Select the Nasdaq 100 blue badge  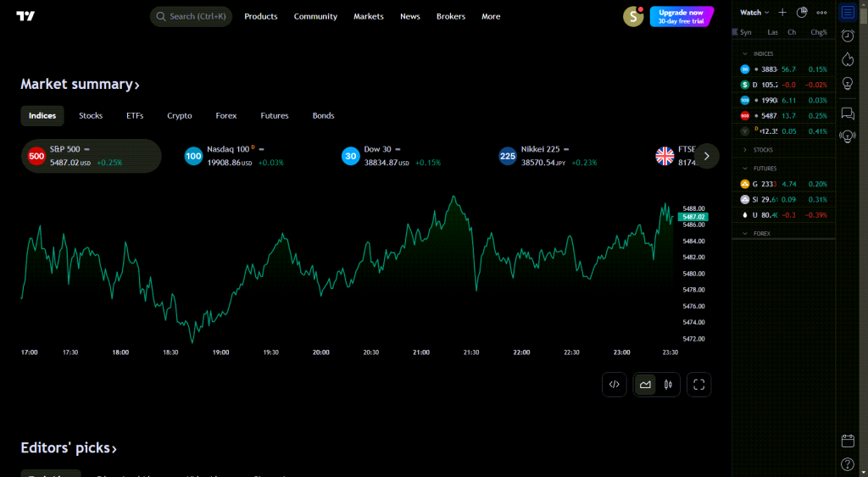click(193, 156)
